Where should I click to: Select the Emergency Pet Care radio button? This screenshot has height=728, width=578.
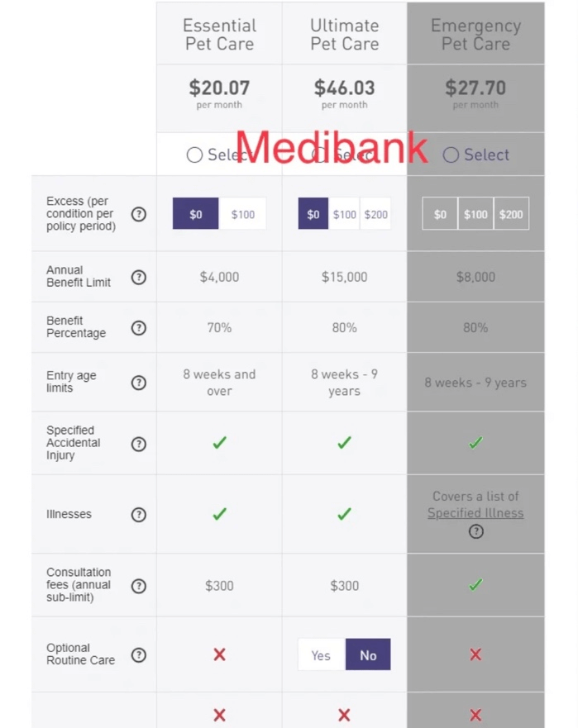[451, 155]
